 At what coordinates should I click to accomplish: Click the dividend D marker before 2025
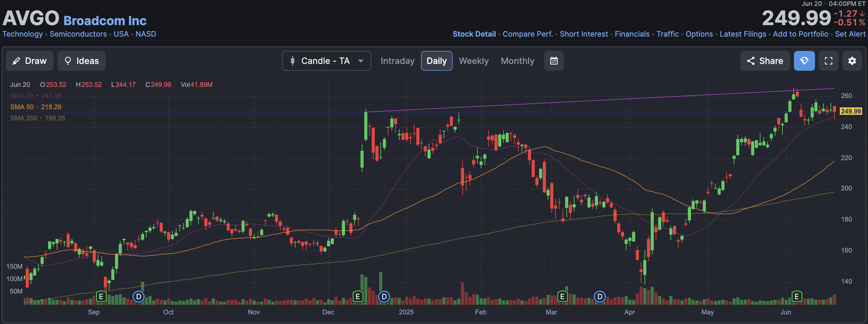coord(384,297)
